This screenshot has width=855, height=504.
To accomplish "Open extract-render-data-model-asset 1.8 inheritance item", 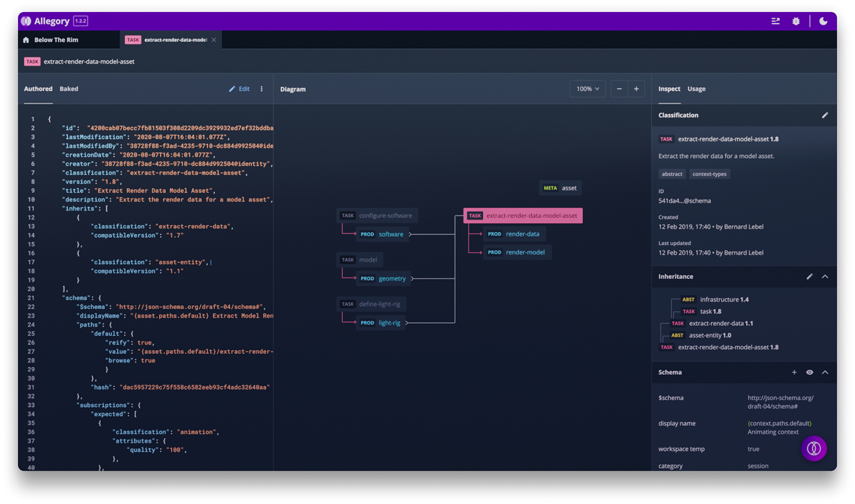I will point(719,347).
